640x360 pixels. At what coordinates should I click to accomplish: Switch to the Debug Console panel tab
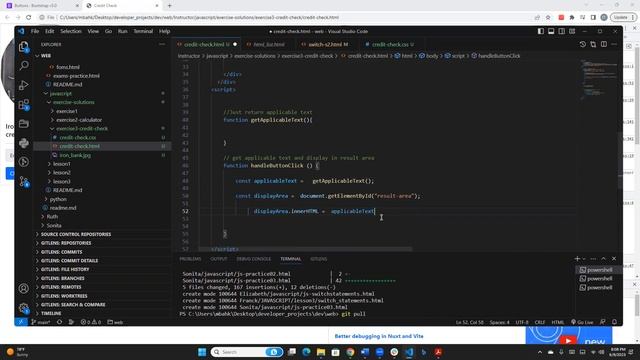(x=253, y=259)
